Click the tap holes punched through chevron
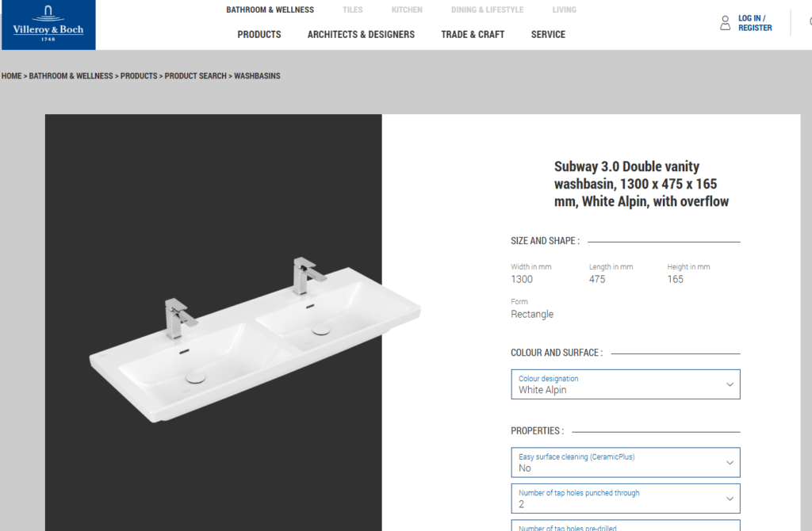 point(730,499)
